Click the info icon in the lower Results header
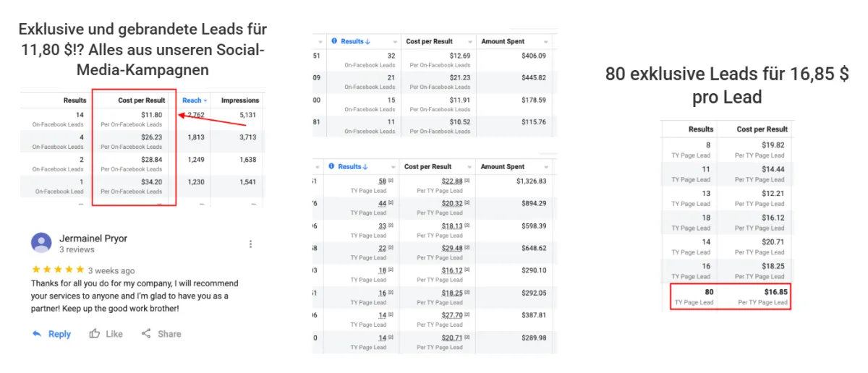868x373 pixels. (x=333, y=166)
